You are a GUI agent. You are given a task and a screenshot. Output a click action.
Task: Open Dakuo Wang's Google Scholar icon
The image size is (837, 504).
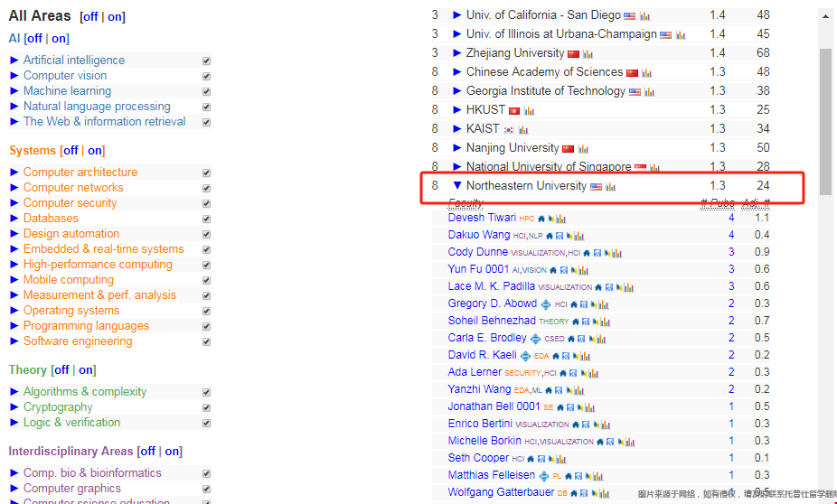560,236
